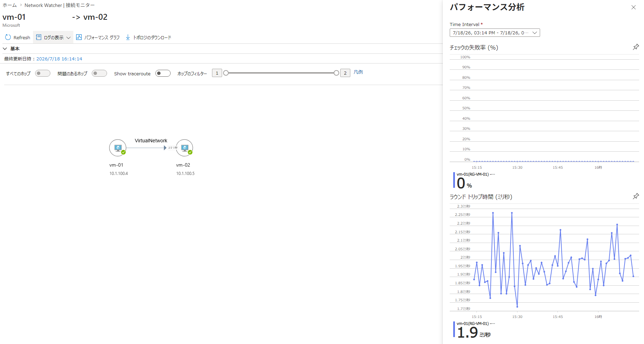Click the Refresh icon

coord(8,37)
